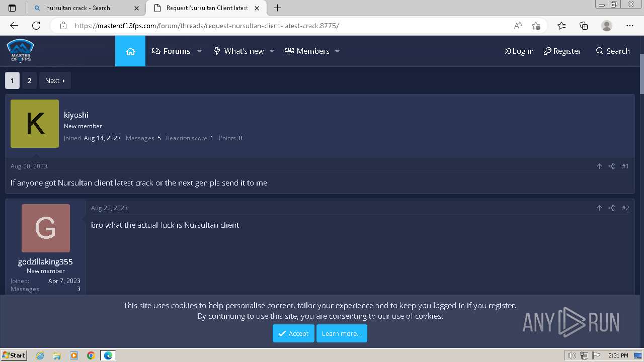Viewport: 644px width, 362px height.
Task: Accept the cookies notice
Action: (293, 333)
